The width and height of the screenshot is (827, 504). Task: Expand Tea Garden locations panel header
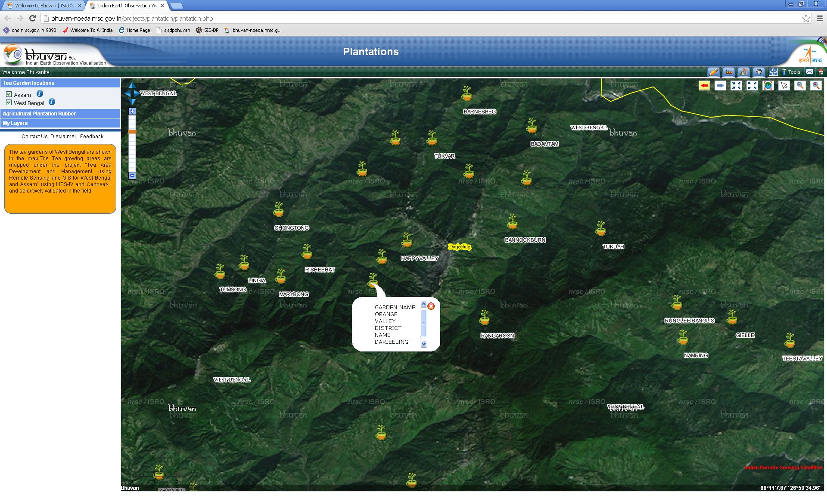coord(60,83)
